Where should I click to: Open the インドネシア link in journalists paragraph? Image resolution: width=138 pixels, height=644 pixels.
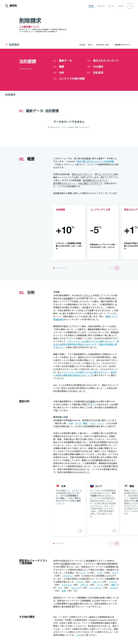tap(95, 588)
